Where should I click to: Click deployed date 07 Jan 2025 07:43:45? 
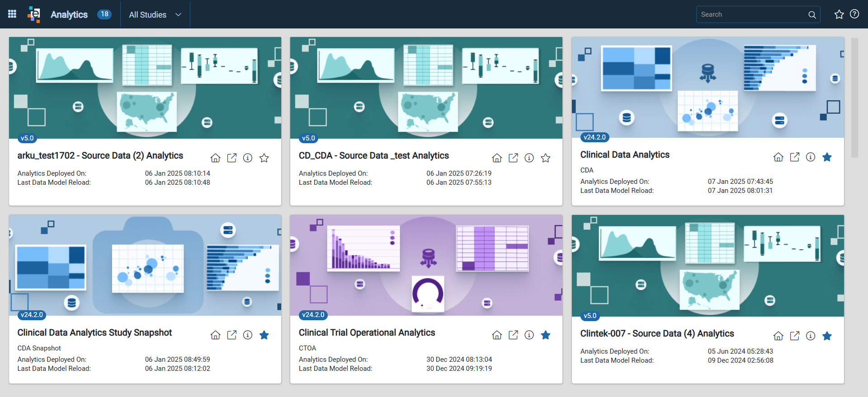tap(741, 182)
